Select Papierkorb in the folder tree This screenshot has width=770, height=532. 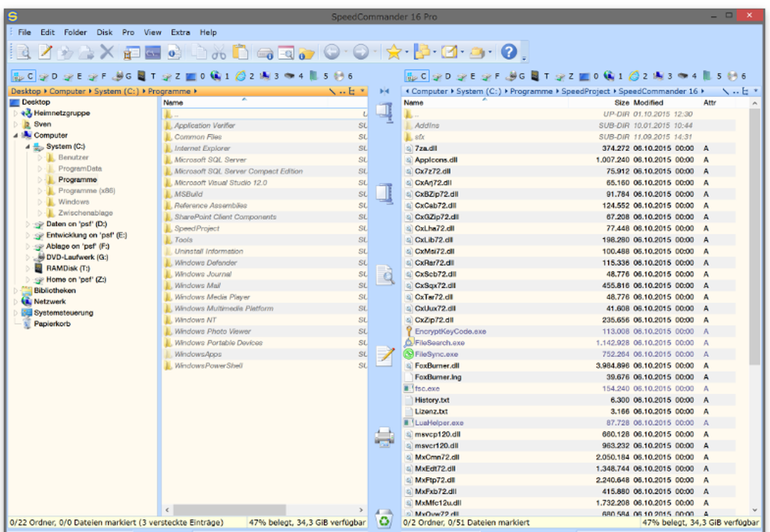click(x=52, y=324)
